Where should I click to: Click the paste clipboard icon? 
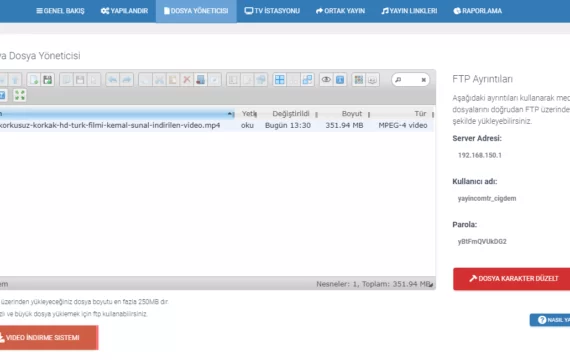coord(173,80)
